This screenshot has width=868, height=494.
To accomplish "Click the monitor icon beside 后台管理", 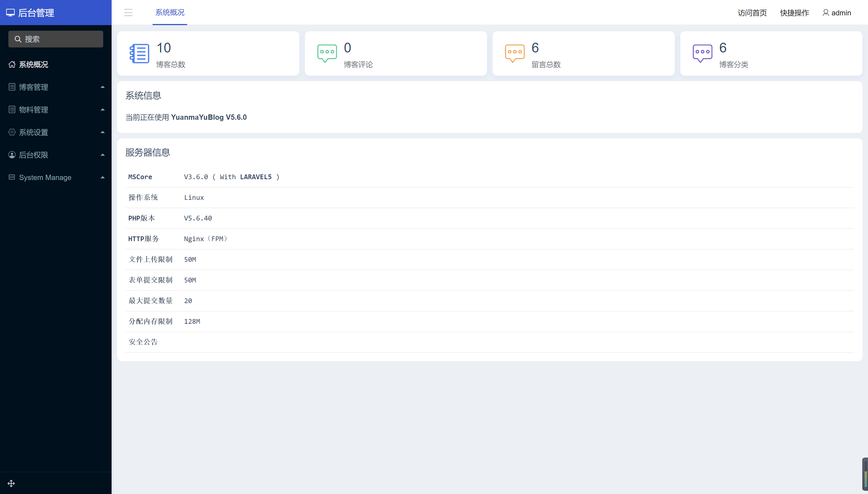I will tap(11, 13).
